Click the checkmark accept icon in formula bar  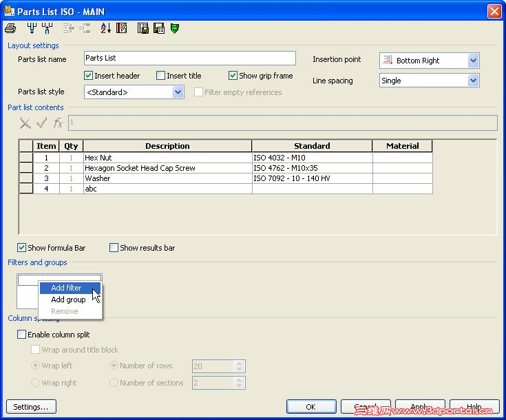tap(42, 123)
